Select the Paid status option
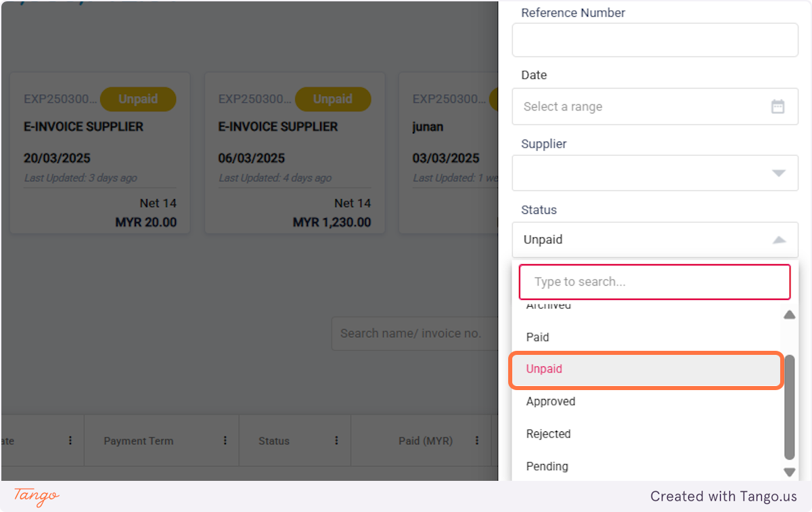 coord(646,337)
